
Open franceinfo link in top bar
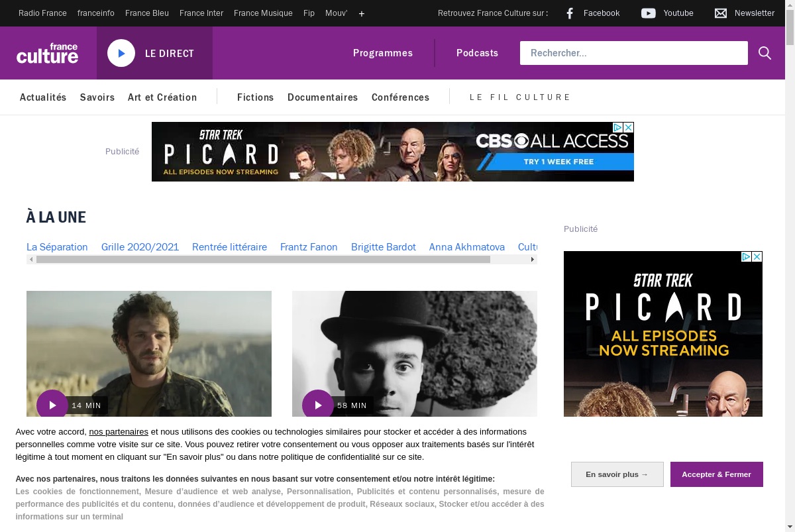96,13
